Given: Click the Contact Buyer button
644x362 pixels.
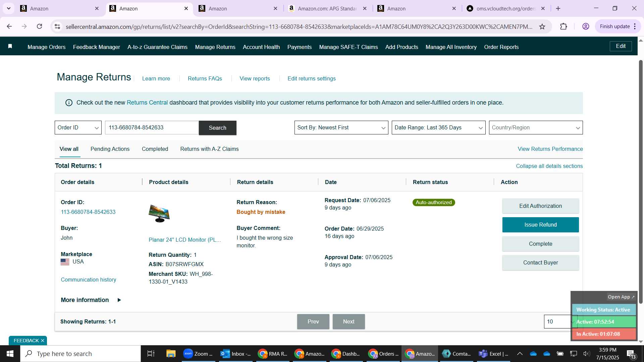Looking at the screenshot, I should 540,263.
